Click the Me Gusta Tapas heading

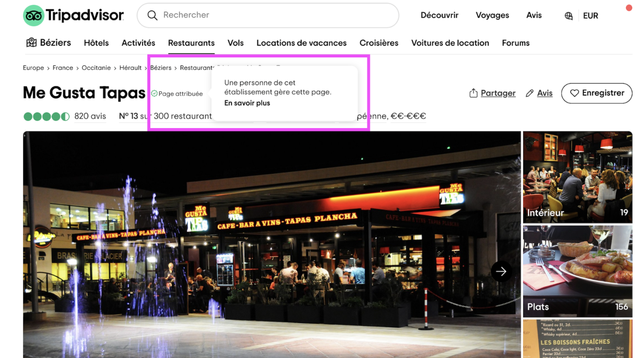[x=84, y=93]
